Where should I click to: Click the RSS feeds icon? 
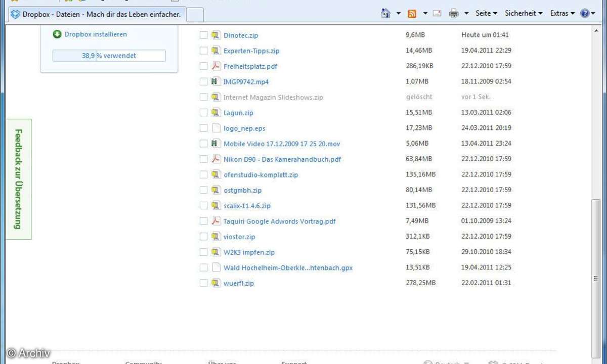[x=412, y=14]
